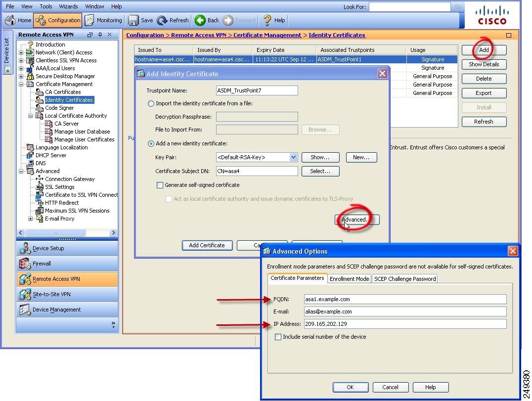This screenshot has width=532, height=401.
Task: Click the Help question mark icon
Action: pyautogui.click(x=267, y=20)
